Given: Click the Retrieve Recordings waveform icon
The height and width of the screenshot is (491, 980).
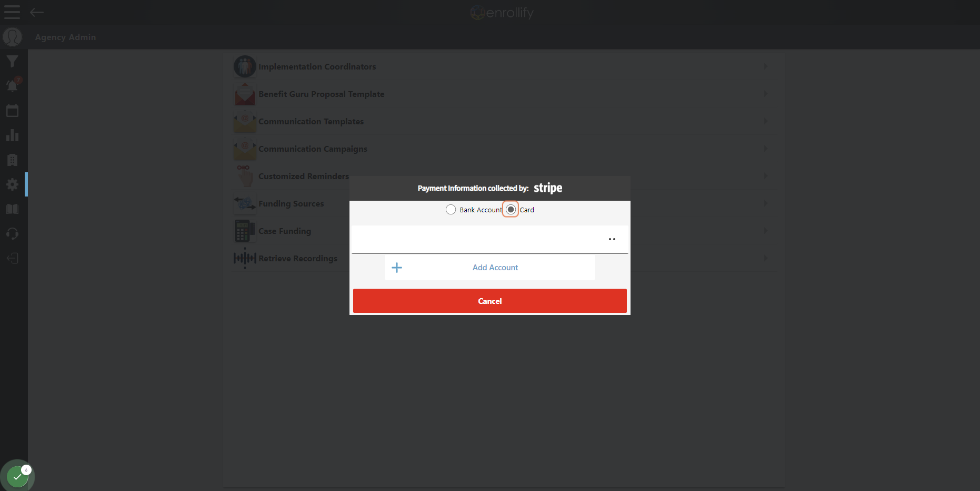Looking at the screenshot, I should click(245, 258).
